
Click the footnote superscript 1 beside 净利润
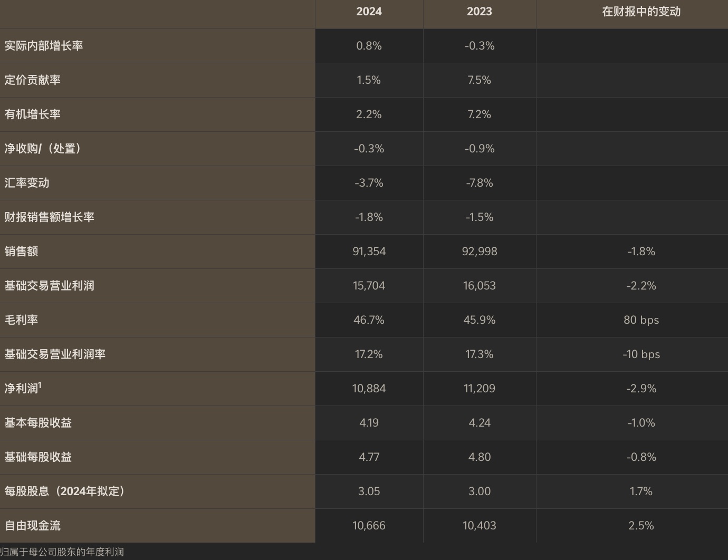coord(40,385)
